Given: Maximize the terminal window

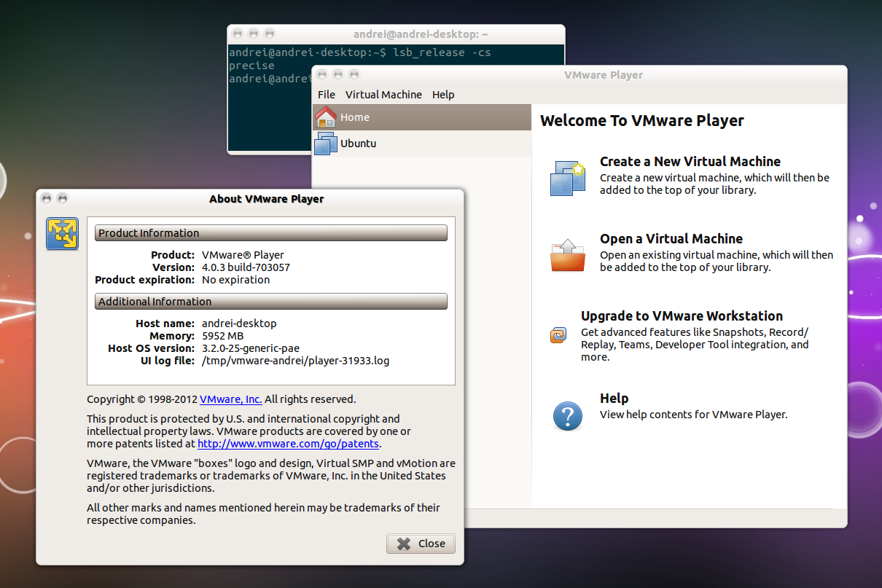Looking at the screenshot, I should 270,34.
